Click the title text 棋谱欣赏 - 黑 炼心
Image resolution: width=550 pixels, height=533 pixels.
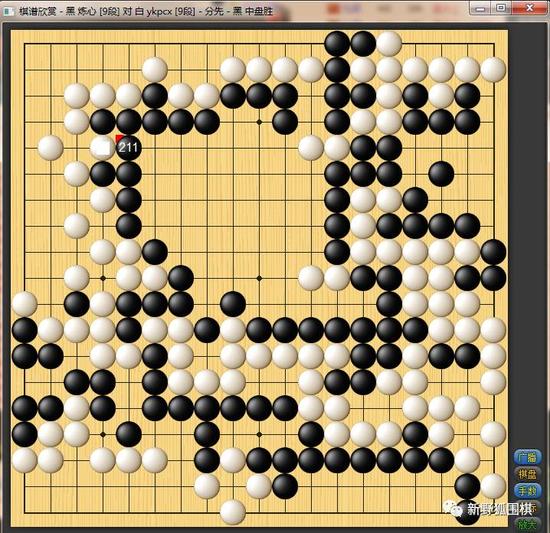click(57, 11)
